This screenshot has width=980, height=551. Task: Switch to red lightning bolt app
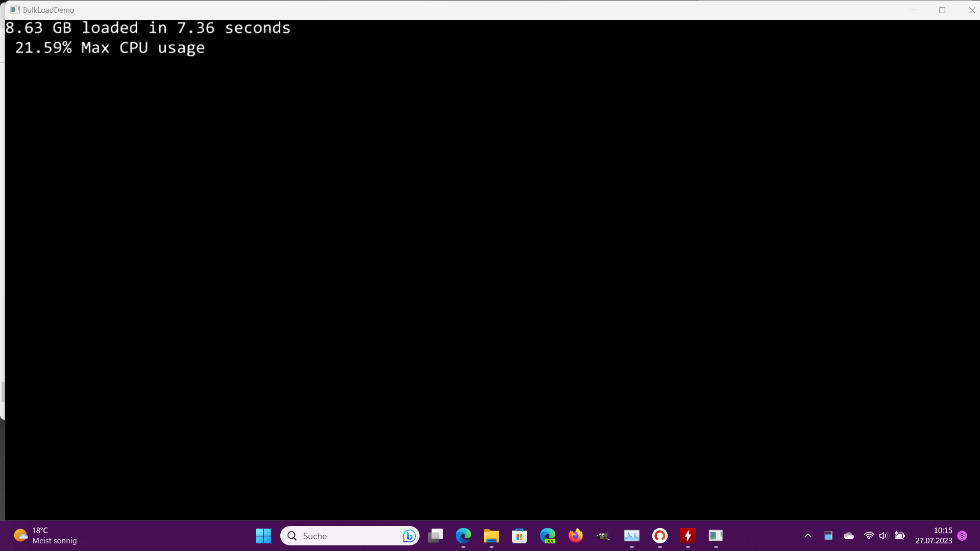pos(688,536)
